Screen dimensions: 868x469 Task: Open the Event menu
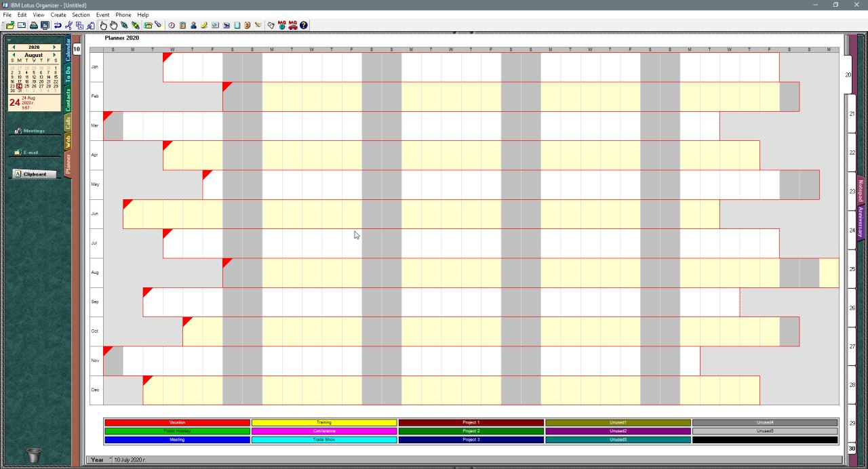click(x=102, y=14)
